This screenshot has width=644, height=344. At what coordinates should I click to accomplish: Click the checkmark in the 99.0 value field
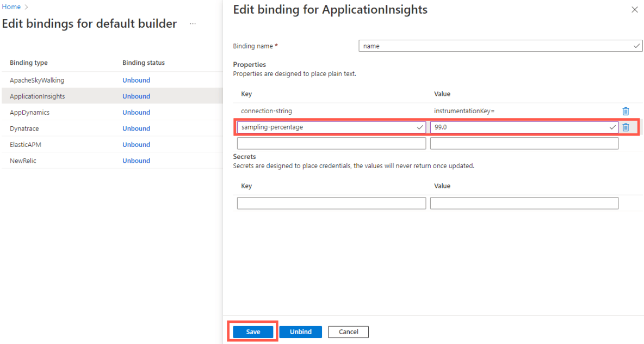612,127
